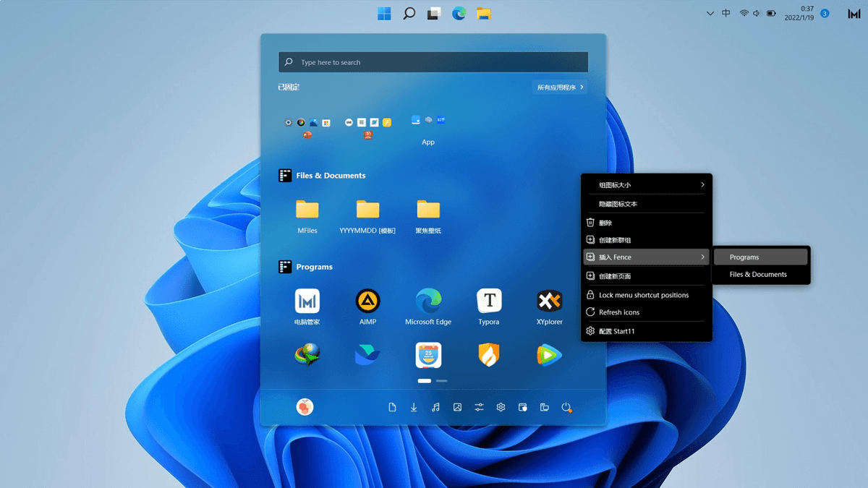Screen dimensions: 868x488
Task: Select Lock menu shortcut positions
Action: pos(646,295)
